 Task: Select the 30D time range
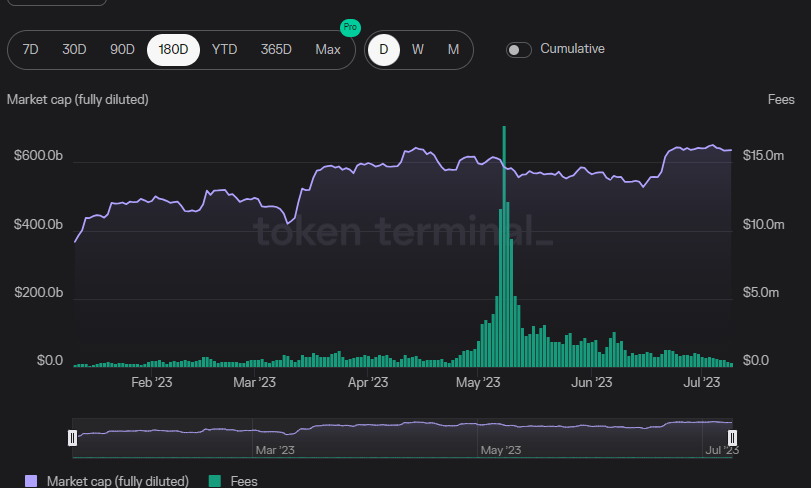(x=74, y=49)
